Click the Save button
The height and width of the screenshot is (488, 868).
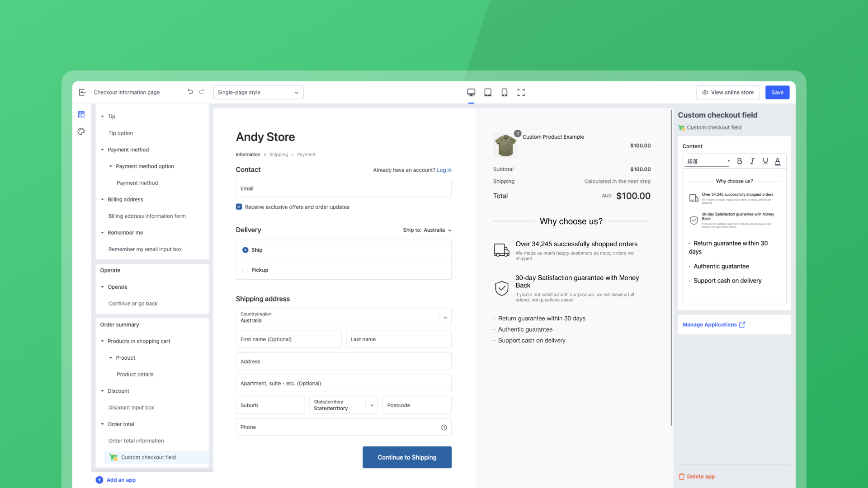tap(777, 93)
